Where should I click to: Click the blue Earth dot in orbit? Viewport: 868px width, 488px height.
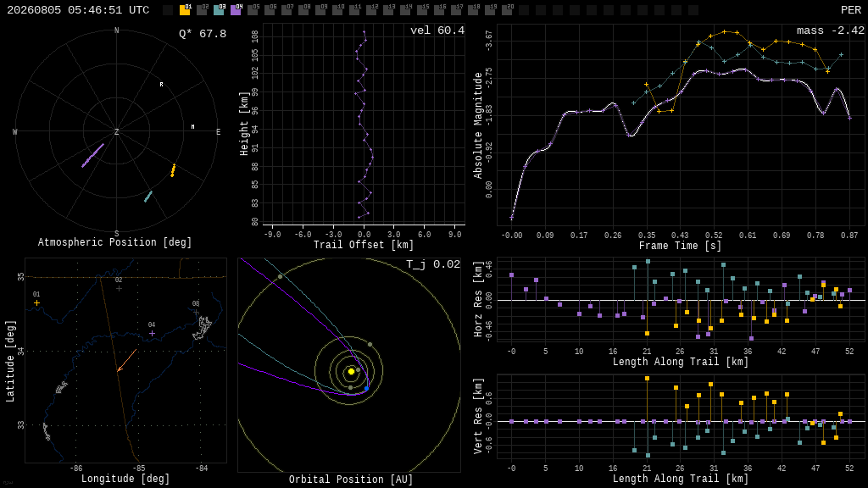(x=366, y=388)
